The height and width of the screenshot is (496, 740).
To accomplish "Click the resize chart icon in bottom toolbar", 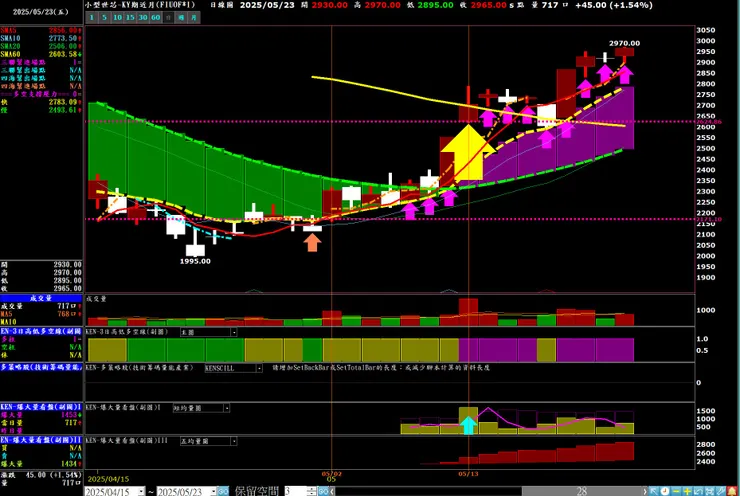I will pos(698,491).
